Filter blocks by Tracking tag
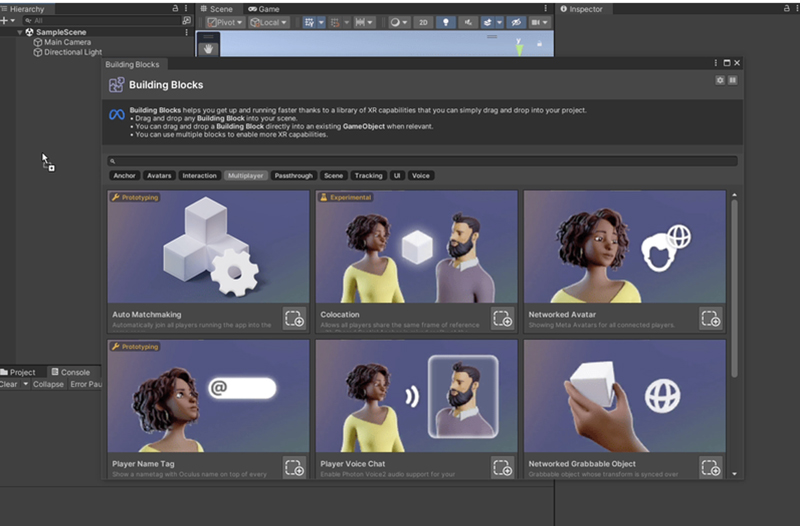This screenshot has height=526, width=800. (x=368, y=176)
